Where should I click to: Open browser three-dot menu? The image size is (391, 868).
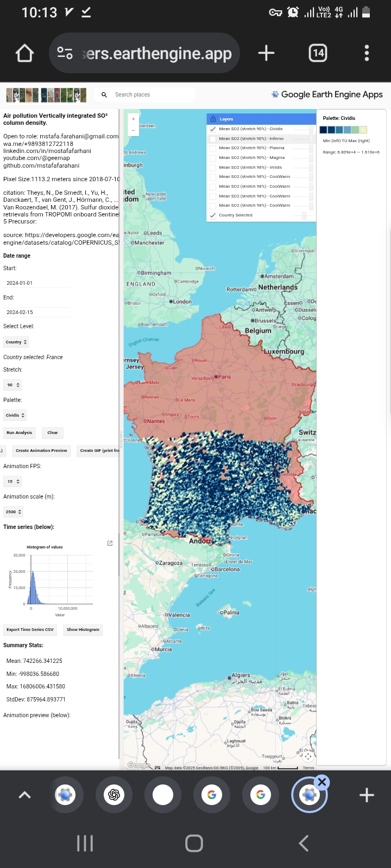pos(367,53)
